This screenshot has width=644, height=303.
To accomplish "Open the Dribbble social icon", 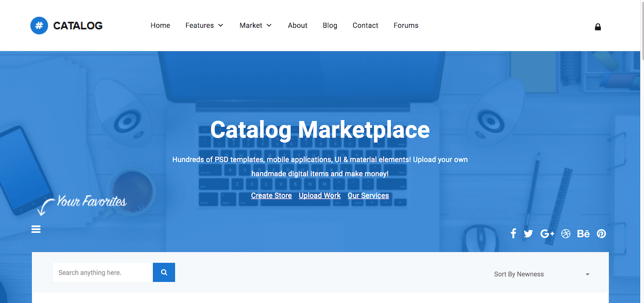I will 566,234.
